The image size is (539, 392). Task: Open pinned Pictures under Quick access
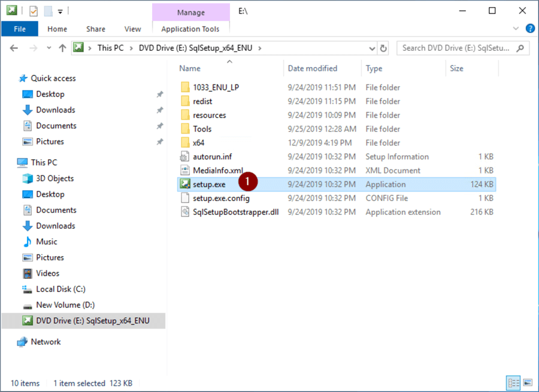50,142
